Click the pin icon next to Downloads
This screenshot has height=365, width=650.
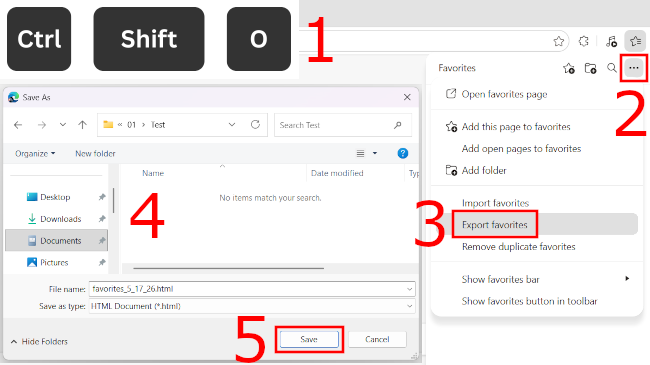click(x=102, y=219)
